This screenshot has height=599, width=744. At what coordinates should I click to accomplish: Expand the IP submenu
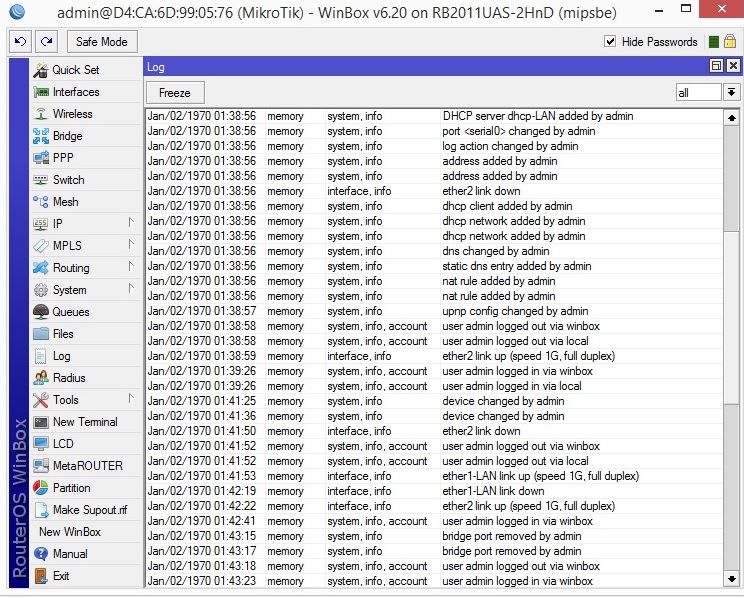(x=130, y=224)
